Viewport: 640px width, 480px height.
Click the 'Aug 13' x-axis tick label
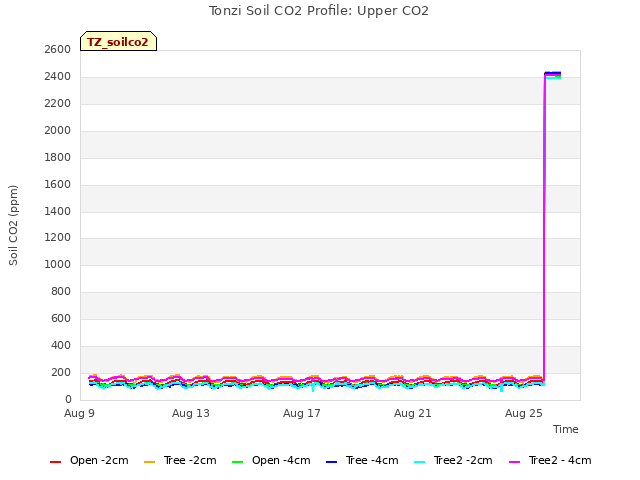click(191, 413)
